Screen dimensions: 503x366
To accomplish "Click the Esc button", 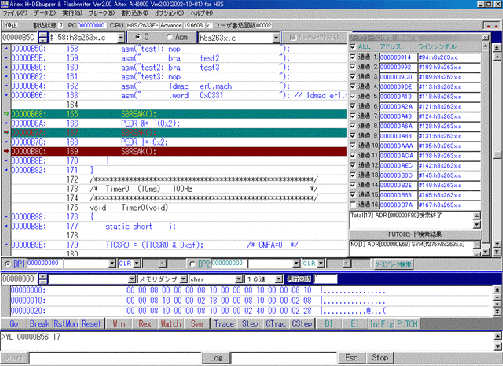I will [351, 358].
